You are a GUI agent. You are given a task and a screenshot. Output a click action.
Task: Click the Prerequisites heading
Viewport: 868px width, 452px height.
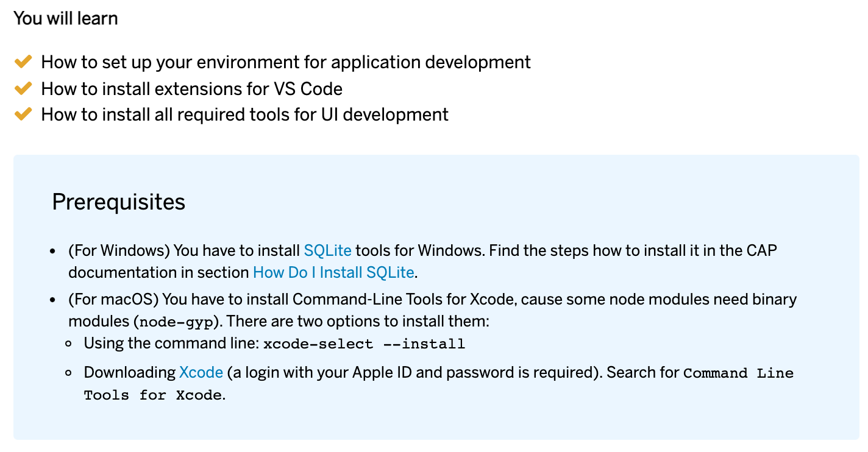[x=119, y=202]
